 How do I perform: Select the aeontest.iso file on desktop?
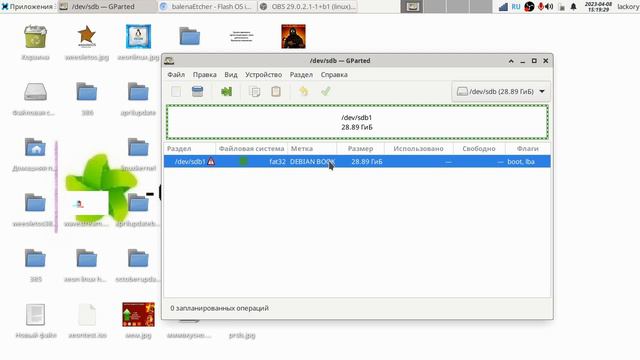tap(87, 314)
